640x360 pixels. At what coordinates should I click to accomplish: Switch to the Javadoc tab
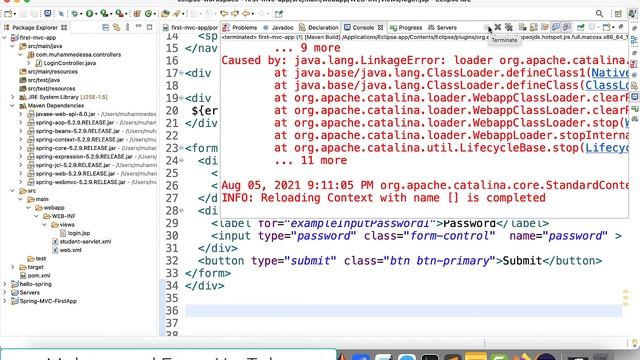(278, 27)
